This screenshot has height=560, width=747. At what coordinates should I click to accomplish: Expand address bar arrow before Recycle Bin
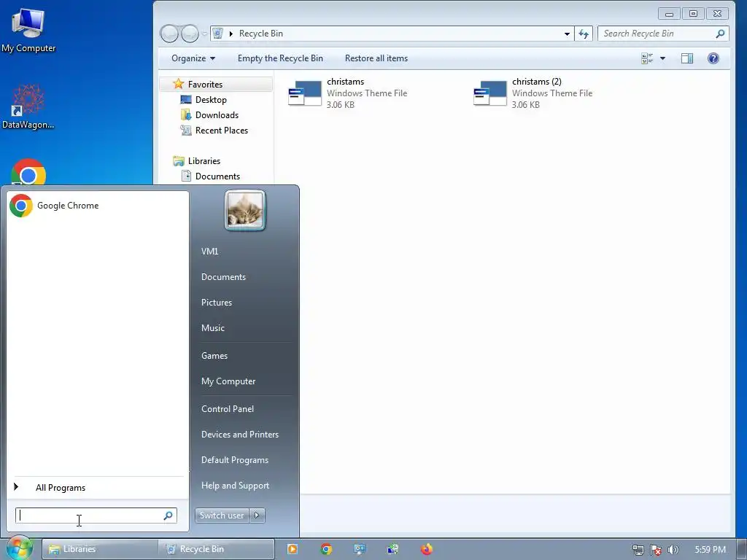tap(231, 34)
